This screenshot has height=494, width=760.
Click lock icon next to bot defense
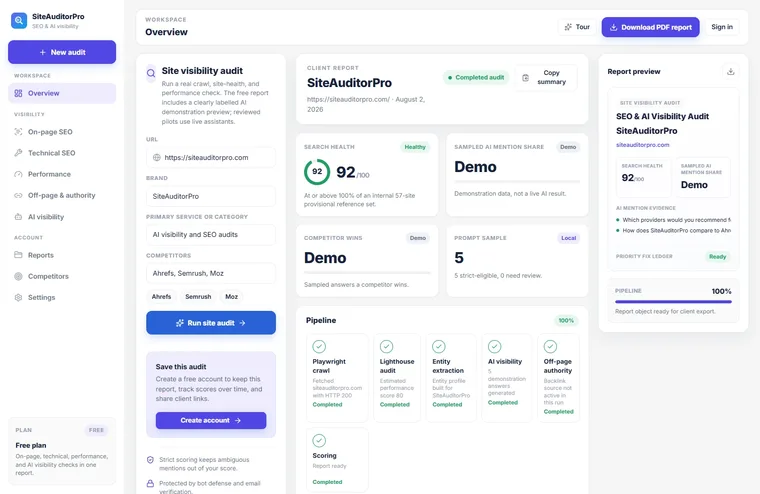click(150, 483)
